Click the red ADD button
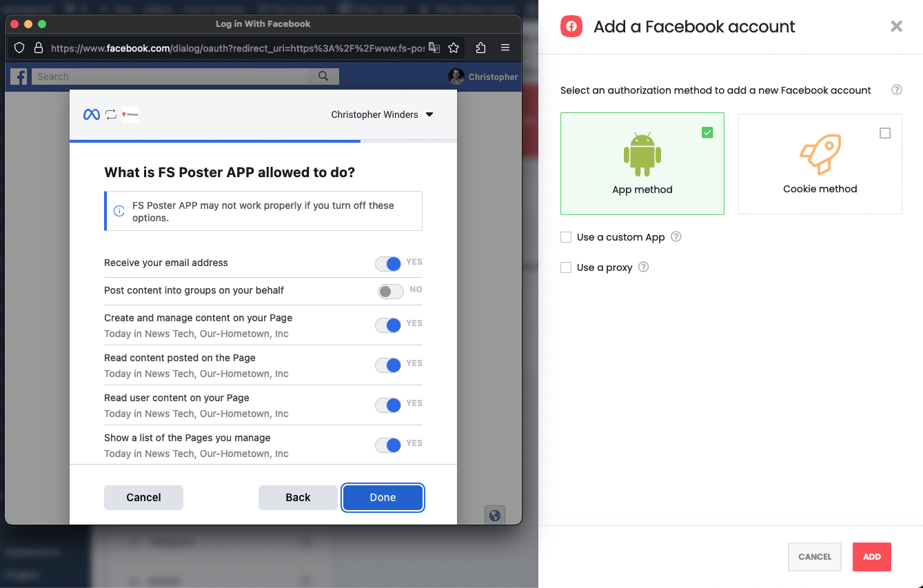The image size is (923, 588). click(x=872, y=557)
